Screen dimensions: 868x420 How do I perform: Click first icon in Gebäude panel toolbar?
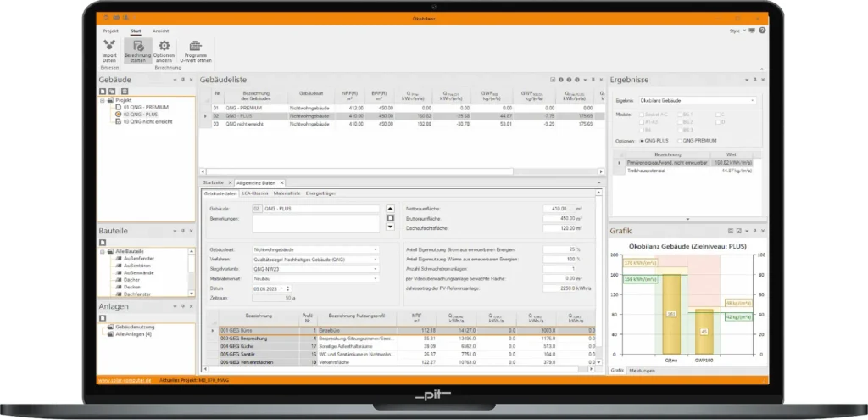coord(102,91)
